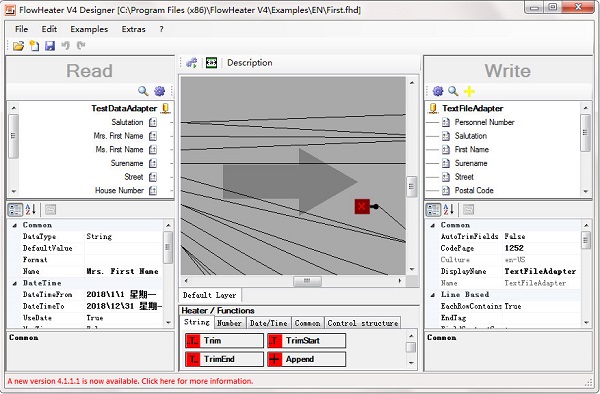The image size is (600, 394).
Task: Click the Open file folder icon
Action: pos(18,46)
